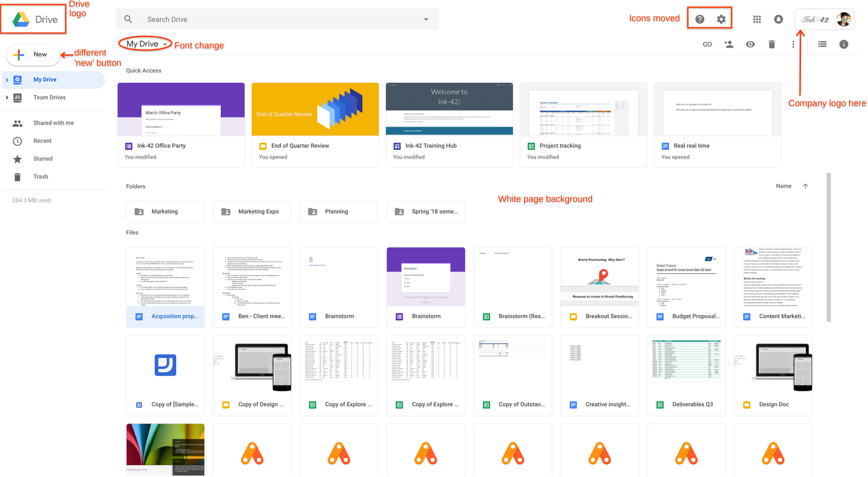The image size is (868, 477).
Task: Select Copy of Design slides file
Action: (x=252, y=376)
